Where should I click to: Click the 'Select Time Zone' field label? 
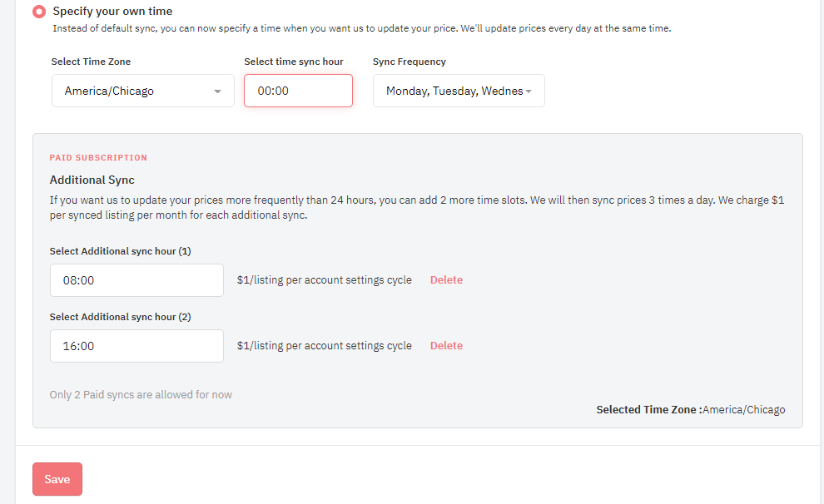click(x=91, y=62)
